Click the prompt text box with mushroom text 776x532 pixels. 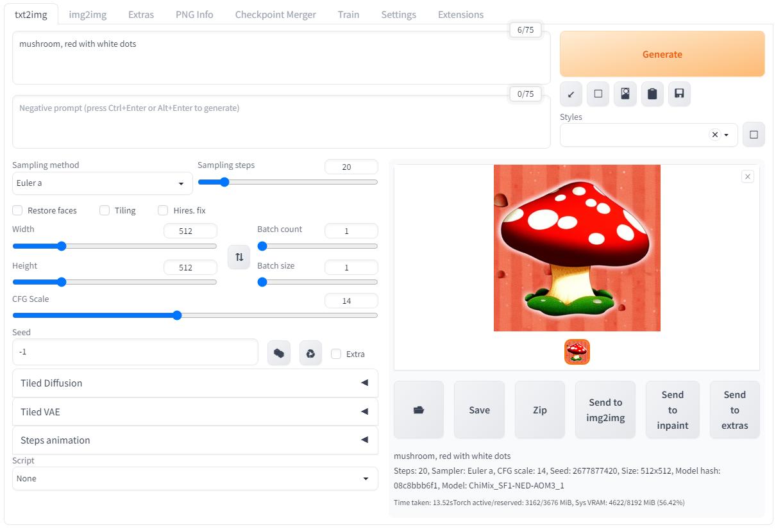click(282, 58)
